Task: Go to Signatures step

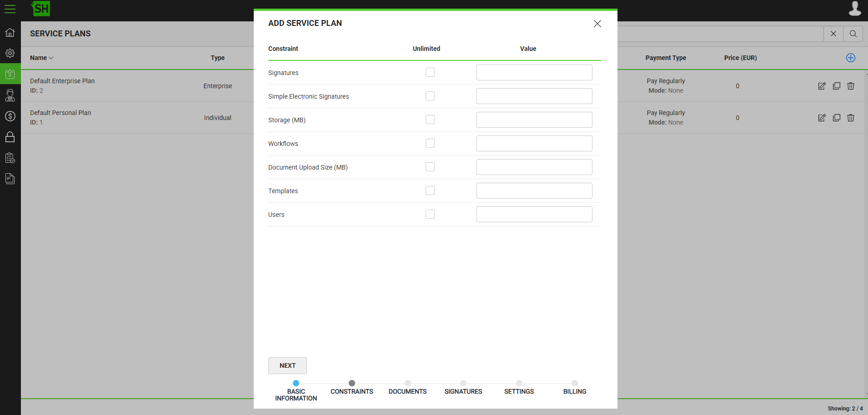Action: 463,388
